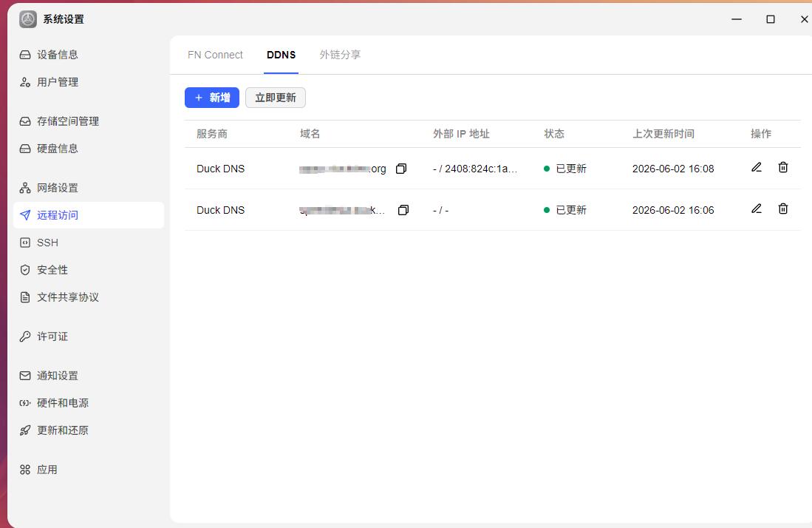
Task: Switch to the 外链分享 tab
Action: pyautogui.click(x=340, y=55)
